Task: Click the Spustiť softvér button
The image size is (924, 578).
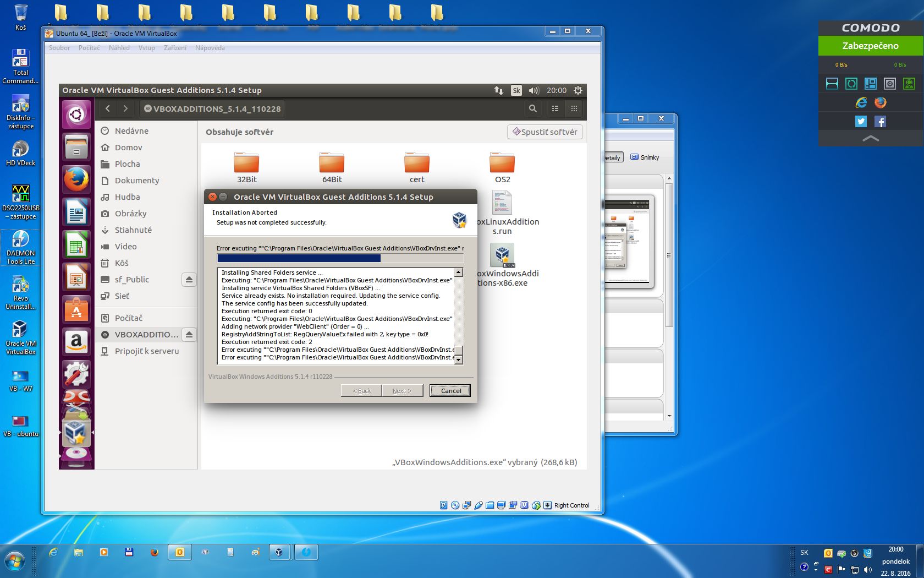Action: coord(545,132)
